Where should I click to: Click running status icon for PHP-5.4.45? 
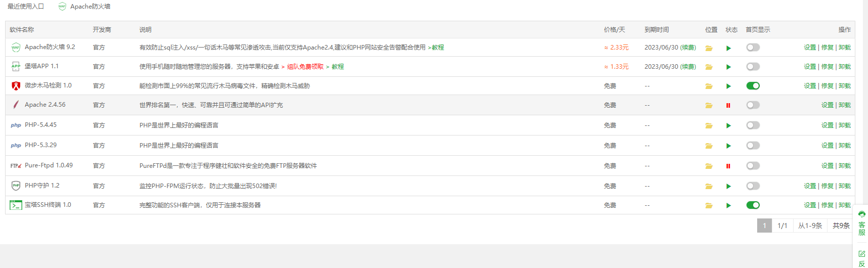(728, 125)
